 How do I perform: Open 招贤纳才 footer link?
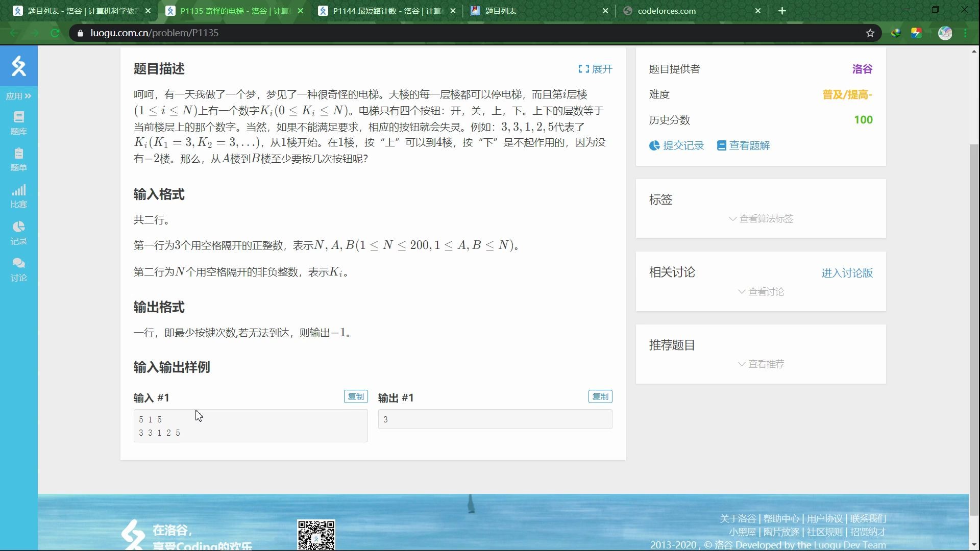tap(868, 532)
